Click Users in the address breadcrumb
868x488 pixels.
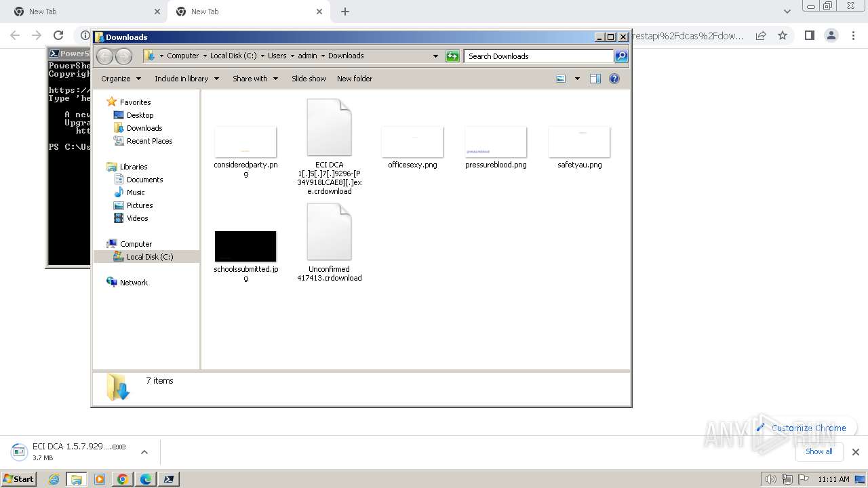pos(277,56)
